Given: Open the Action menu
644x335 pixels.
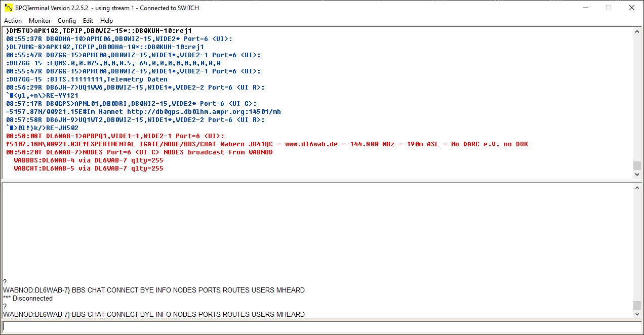Looking at the screenshot, I should (x=13, y=21).
